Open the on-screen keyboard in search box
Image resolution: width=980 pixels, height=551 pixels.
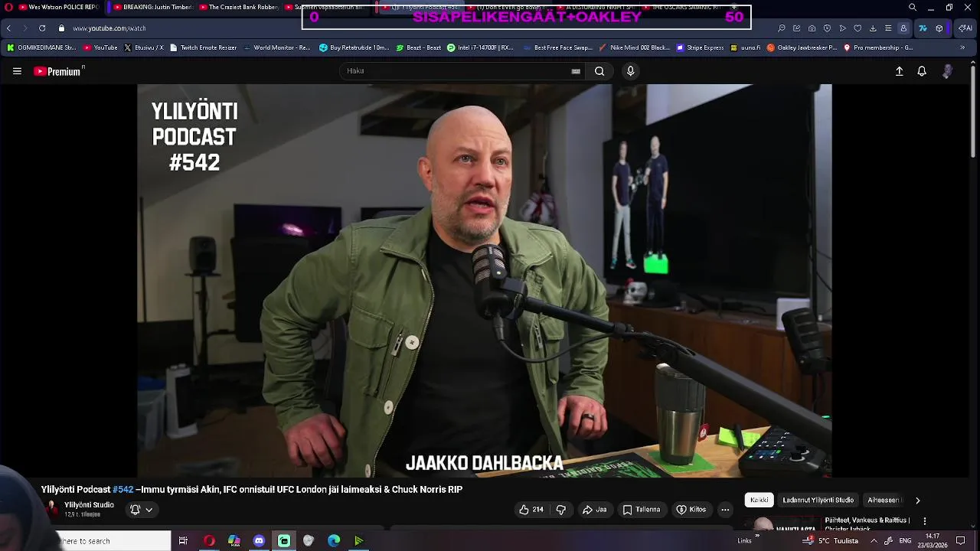[x=576, y=71]
